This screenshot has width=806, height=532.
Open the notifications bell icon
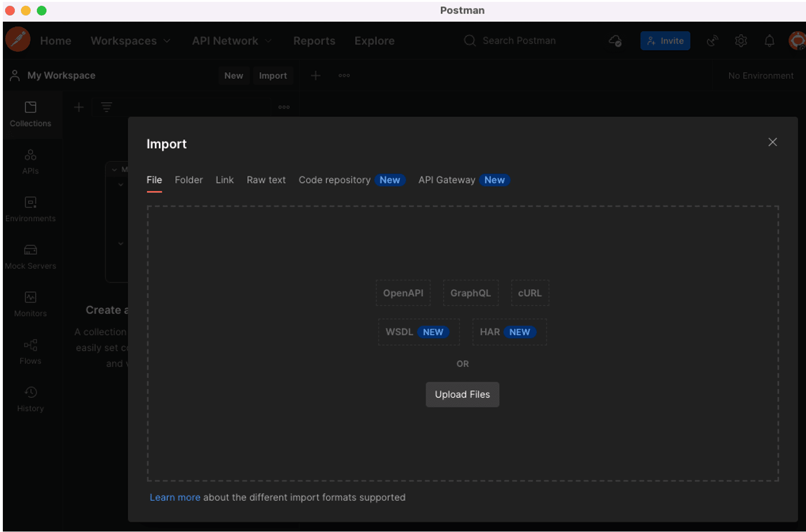pos(769,41)
